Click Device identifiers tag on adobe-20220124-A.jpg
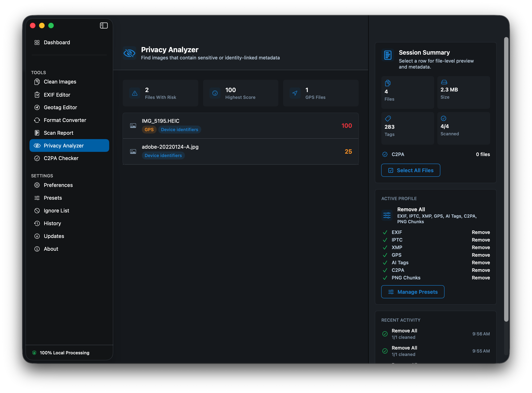This screenshot has height=393, width=532. [x=163, y=155]
